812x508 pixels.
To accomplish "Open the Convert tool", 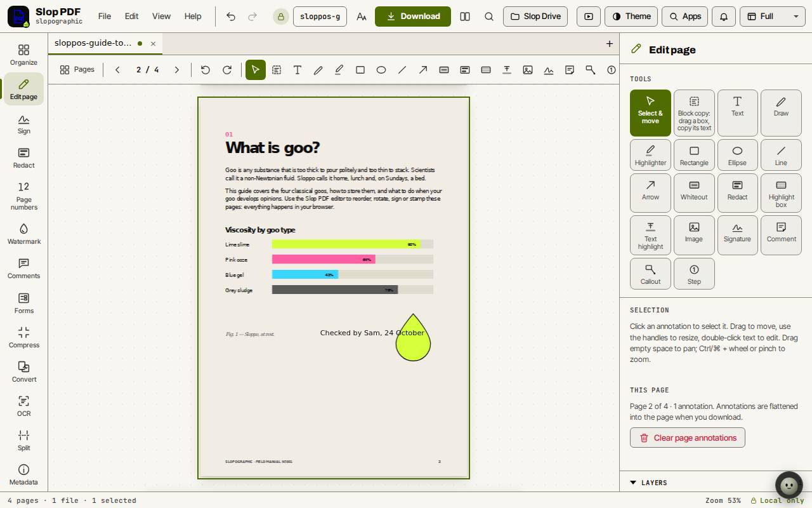I will (23, 371).
